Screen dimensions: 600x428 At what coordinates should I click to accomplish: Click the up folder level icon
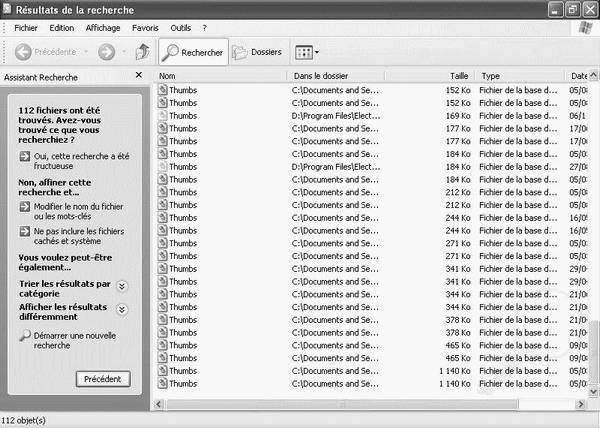click(x=142, y=52)
